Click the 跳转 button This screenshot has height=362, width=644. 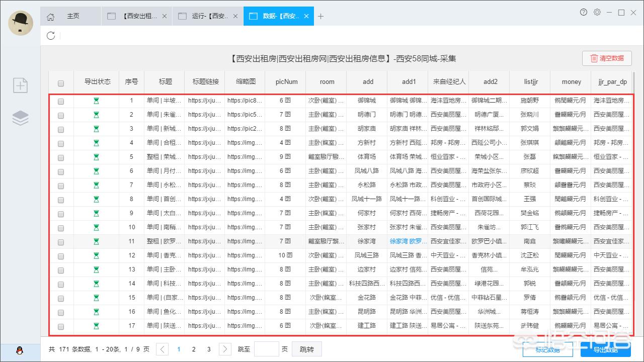tap(306, 349)
